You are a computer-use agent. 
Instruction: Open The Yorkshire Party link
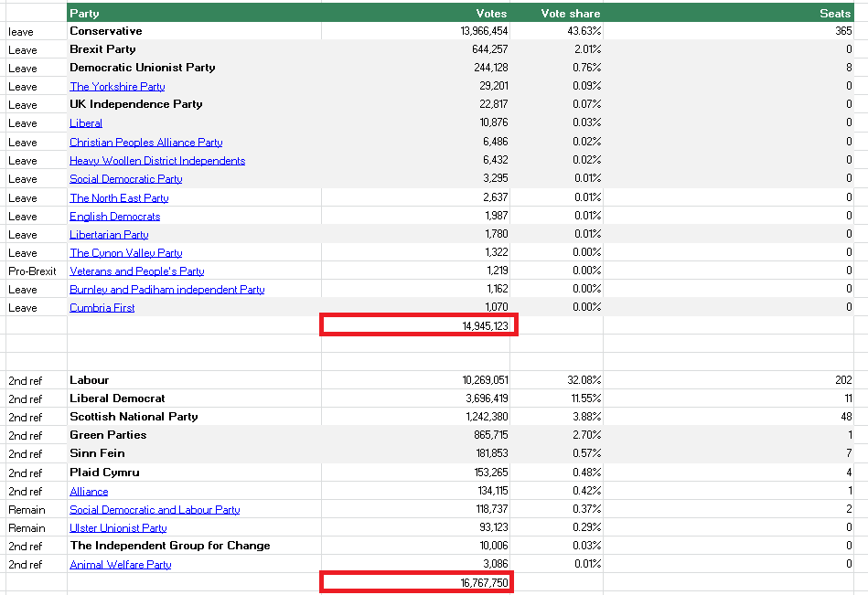pyautogui.click(x=117, y=86)
